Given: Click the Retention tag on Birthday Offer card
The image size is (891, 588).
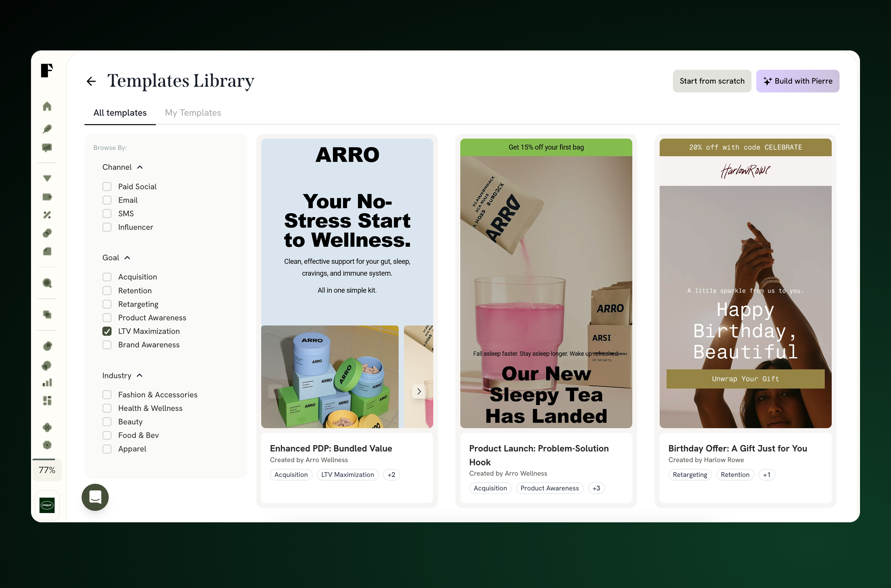Looking at the screenshot, I should click(735, 474).
